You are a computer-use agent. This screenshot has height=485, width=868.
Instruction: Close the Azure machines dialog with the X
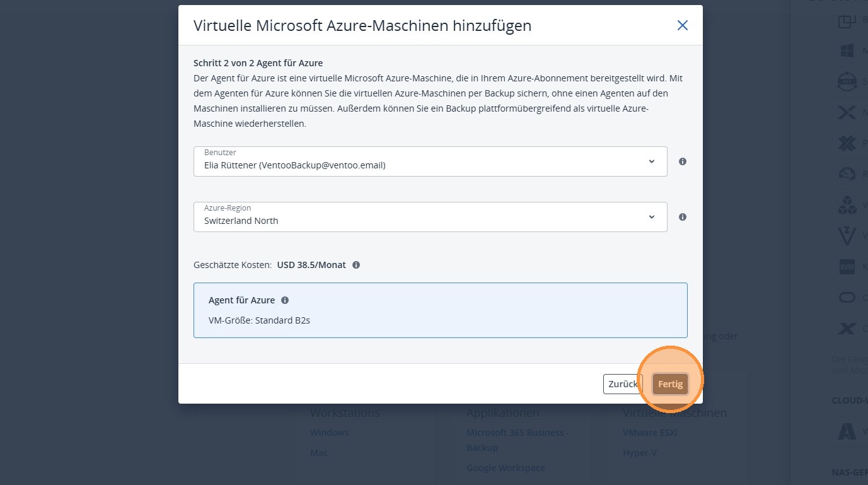pyautogui.click(x=682, y=25)
